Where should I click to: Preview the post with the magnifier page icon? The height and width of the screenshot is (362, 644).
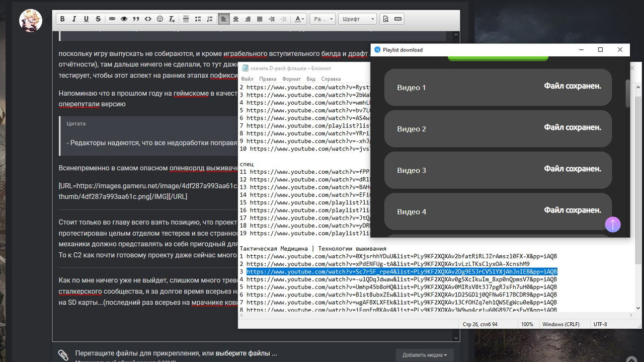coord(386,19)
